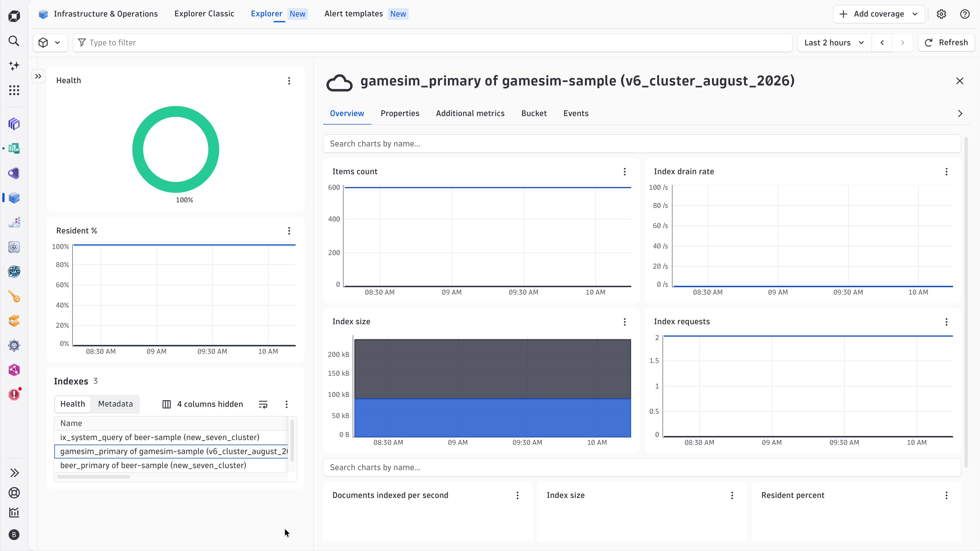Switch Indexes view to Health
Viewport: 980px width, 551px height.
(73, 404)
